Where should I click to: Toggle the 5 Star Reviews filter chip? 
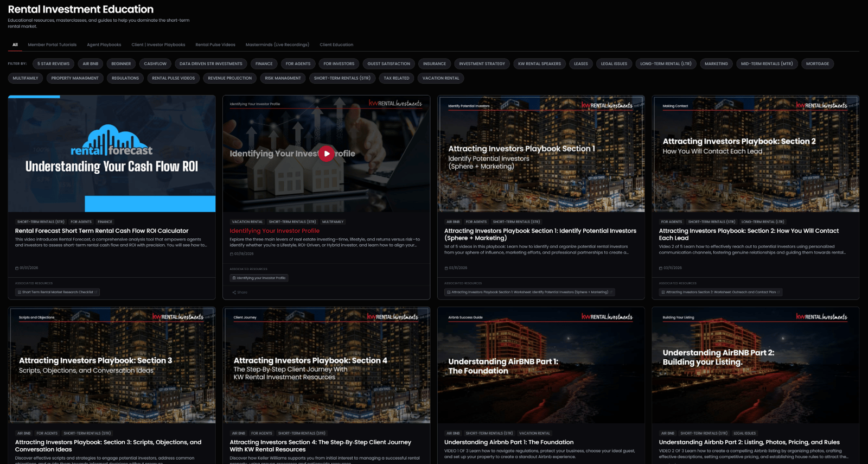coord(54,63)
